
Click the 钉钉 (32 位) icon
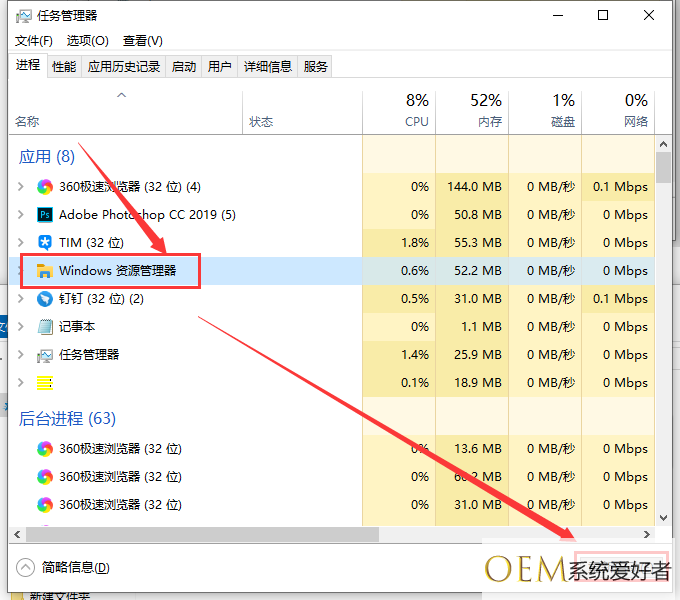click(45, 299)
